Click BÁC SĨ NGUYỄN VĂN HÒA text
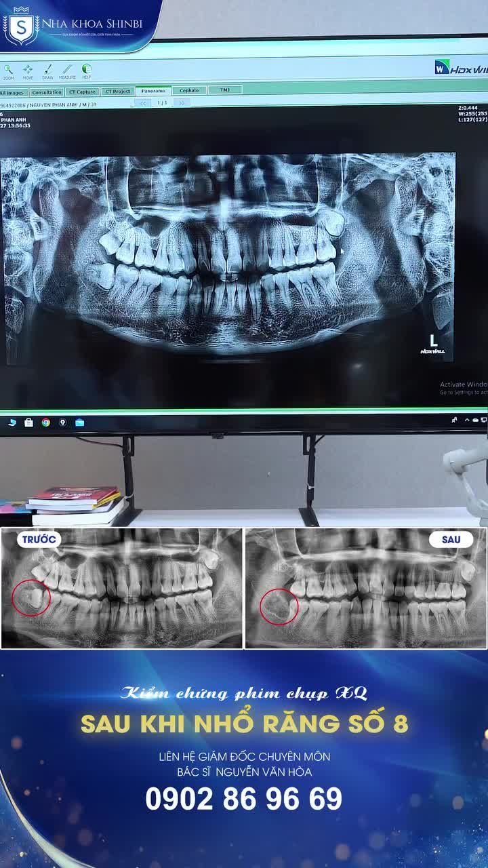Image resolution: width=488 pixels, height=868 pixels. point(244,771)
